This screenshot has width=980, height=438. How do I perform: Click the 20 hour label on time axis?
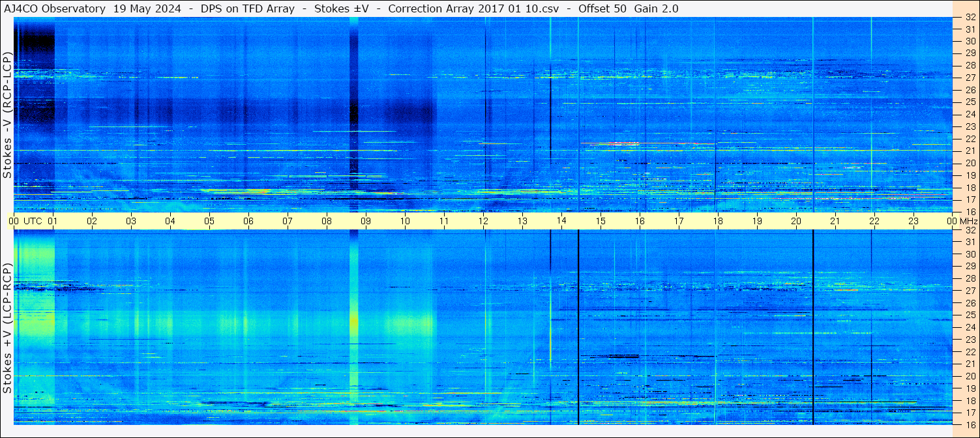[796, 221]
